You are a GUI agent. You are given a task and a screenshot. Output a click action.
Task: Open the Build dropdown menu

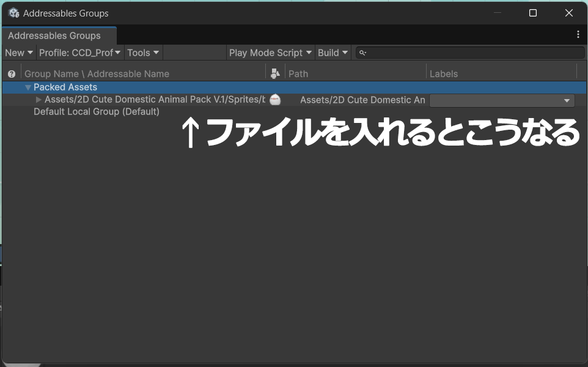(333, 53)
